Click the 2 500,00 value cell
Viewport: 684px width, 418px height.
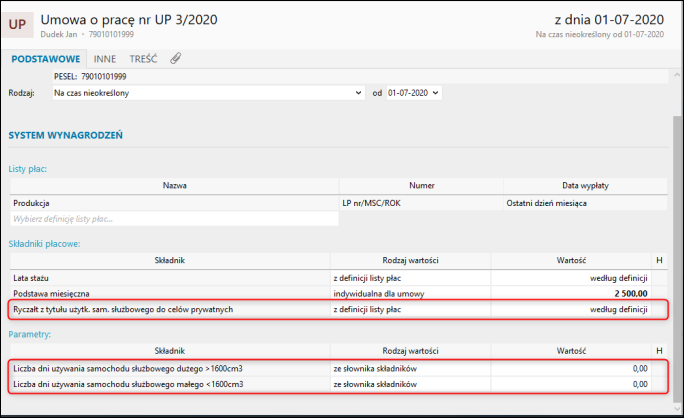(x=571, y=294)
